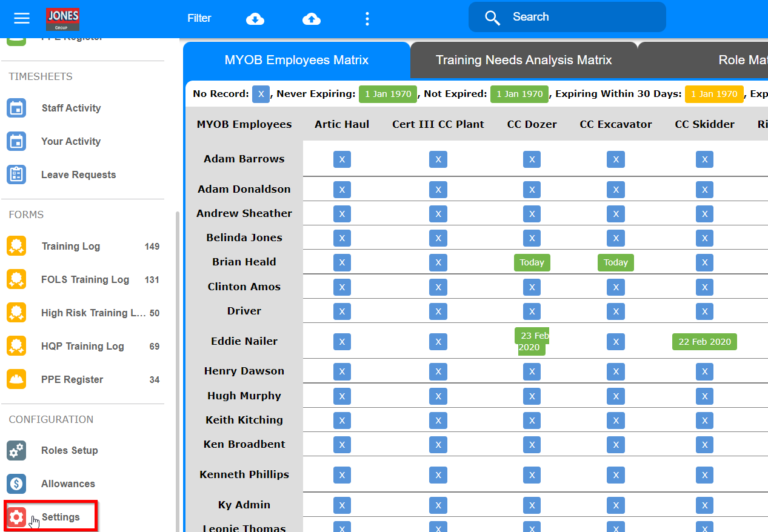Click the Jones Group logo
This screenshot has height=532, width=768.
click(x=62, y=19)
